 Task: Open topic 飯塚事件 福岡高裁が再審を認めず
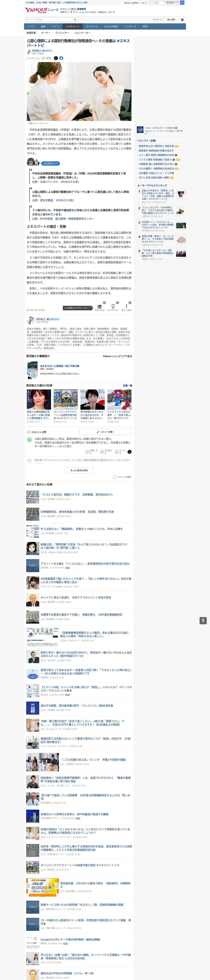pyautogui.click(x=156, y=150)
